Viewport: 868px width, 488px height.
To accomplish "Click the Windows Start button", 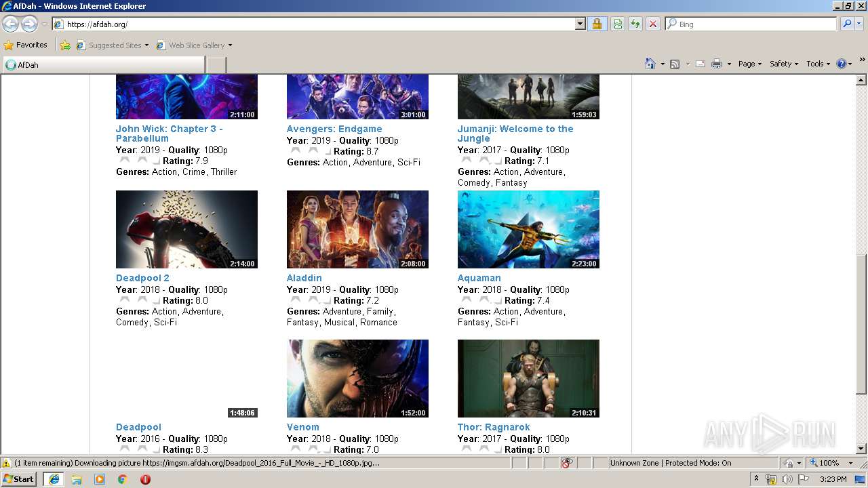I will [19, 479].
